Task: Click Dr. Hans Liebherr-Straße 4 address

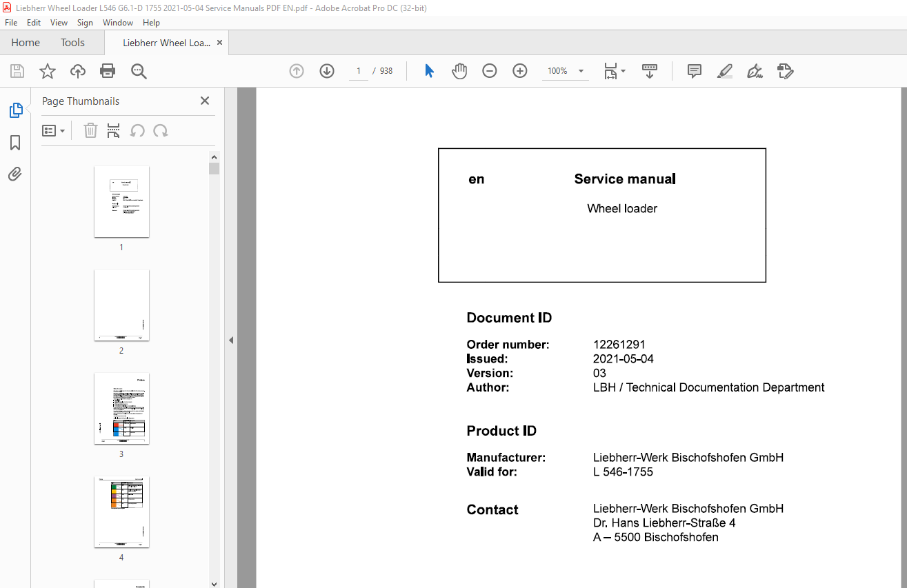Action: click(664, 523)
